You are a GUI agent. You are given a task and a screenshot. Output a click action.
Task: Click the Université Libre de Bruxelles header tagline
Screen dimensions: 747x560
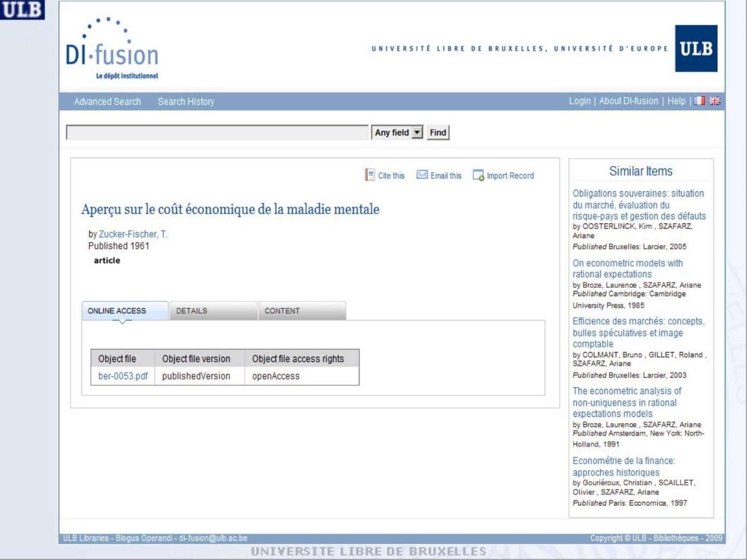(x=520, y=49)
